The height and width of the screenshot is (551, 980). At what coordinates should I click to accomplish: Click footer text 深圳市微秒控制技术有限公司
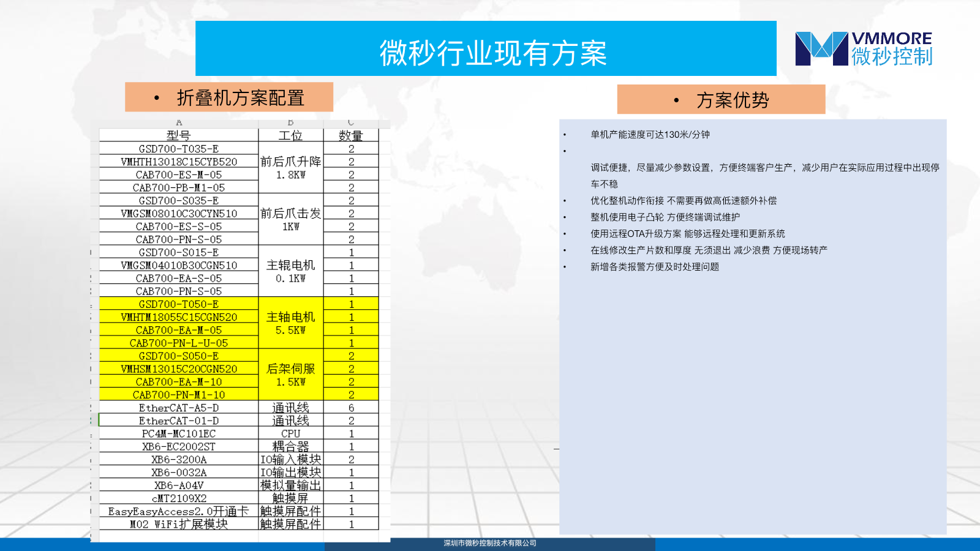[x=490, y=543]
